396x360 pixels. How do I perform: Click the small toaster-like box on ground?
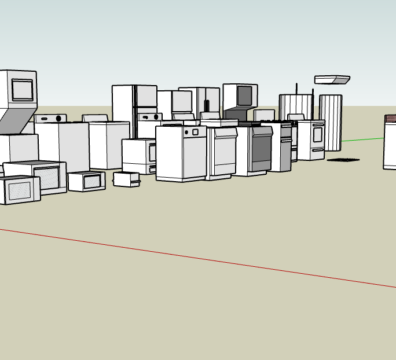[x=126, y=179]
